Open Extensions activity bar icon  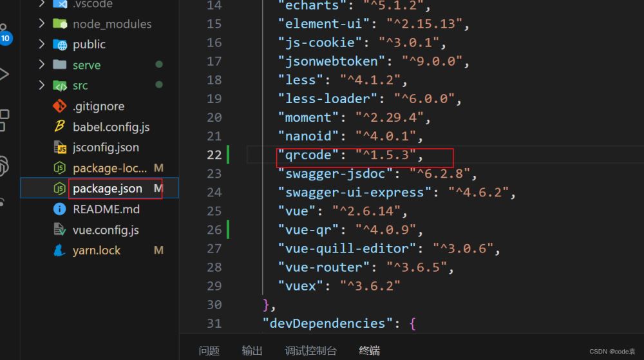point(4,120)
